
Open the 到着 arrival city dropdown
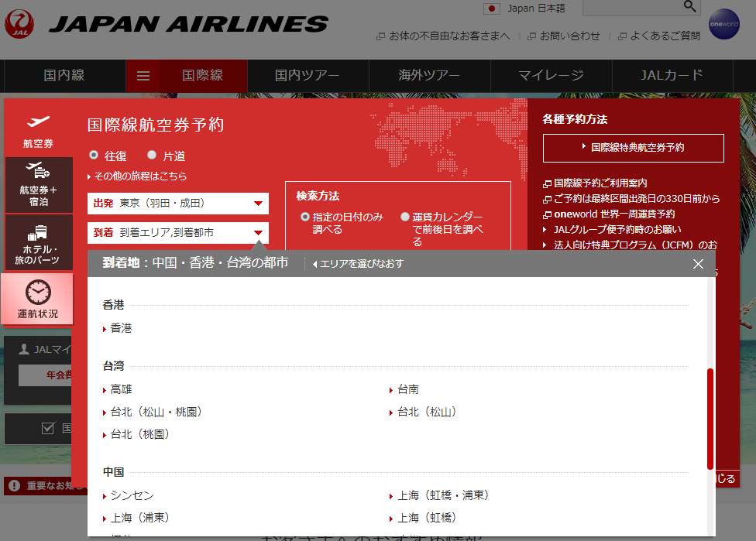[x=178, y=233]
